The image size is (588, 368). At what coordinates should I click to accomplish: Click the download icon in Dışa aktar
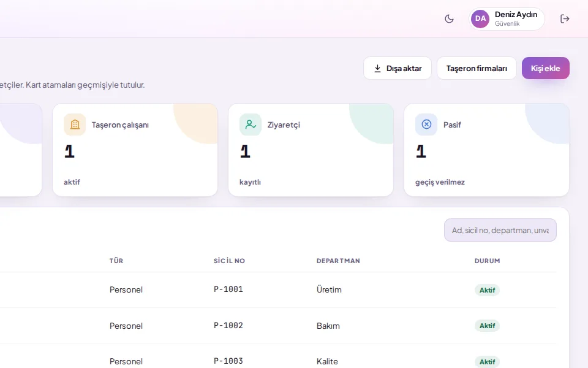(378, 68)
